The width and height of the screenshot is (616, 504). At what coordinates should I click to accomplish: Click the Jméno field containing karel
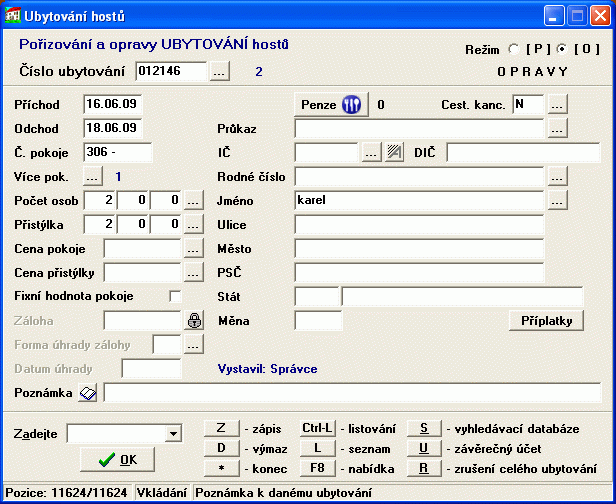(419, 200)
